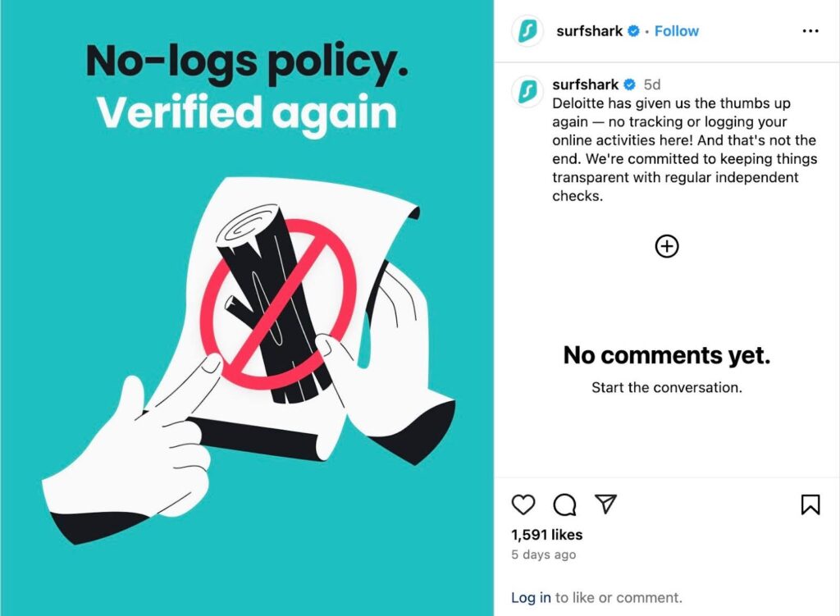Expand more comments with the plus circle
Screen dimensions: 840x616
click(667, 246)
